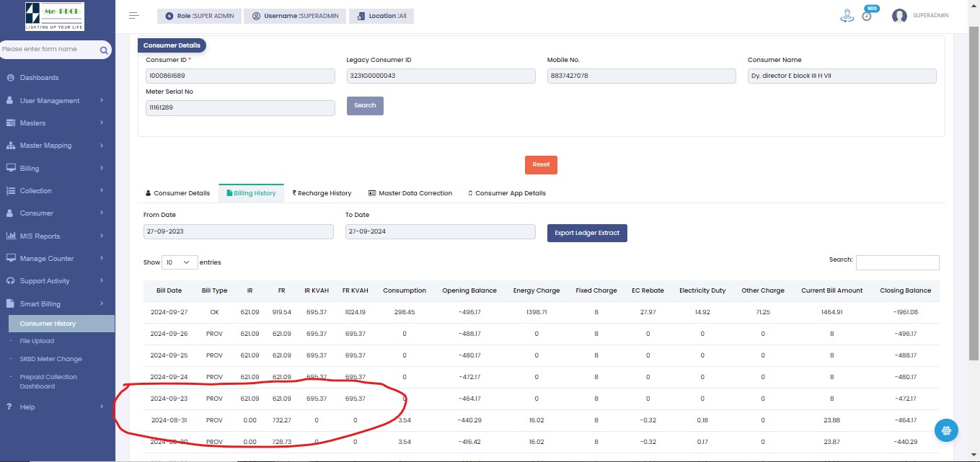The image size is (980, 462).
Task: Switch to the Consumer Details tab
Action: 177,193
